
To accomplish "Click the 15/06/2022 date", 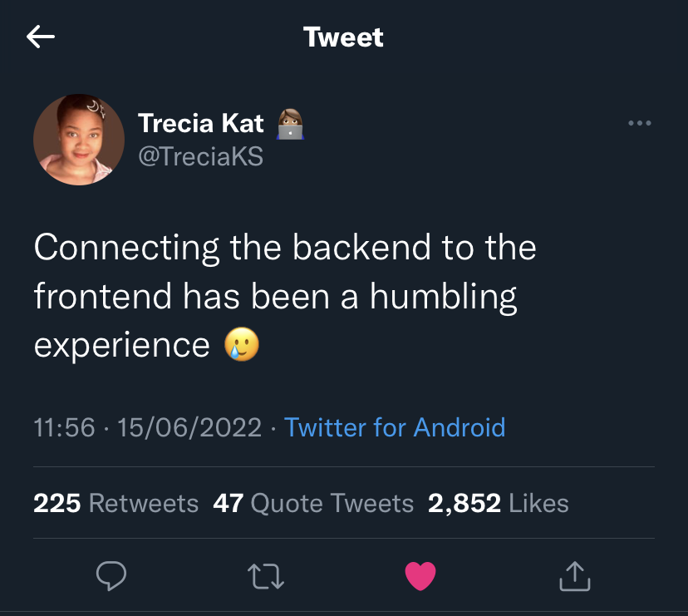I will (189, 427).
